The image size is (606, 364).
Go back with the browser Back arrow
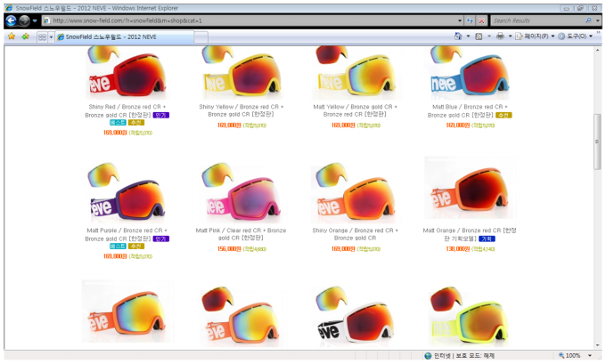point(12,20)
